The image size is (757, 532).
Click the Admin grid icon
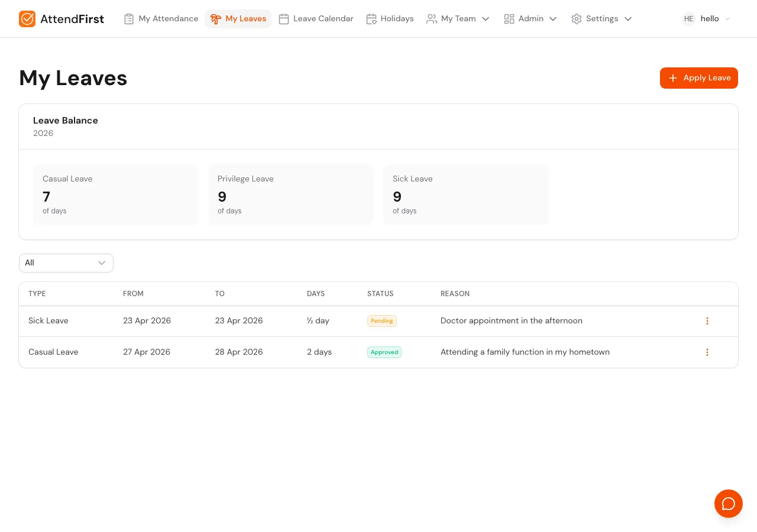pyautogui.click(x=509, y=18)
